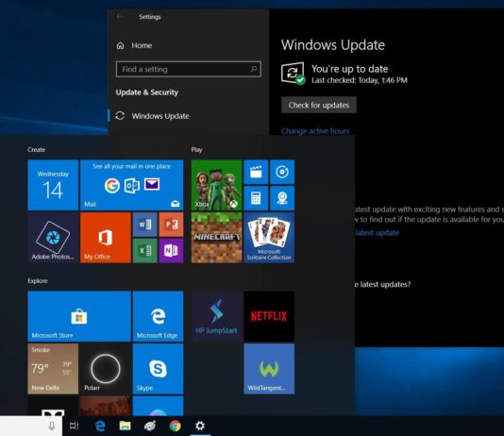This screenshot has height=436, width=504.
Task: Launch the Skype tile
Action: pyautogui.click(x=159, y=369)
